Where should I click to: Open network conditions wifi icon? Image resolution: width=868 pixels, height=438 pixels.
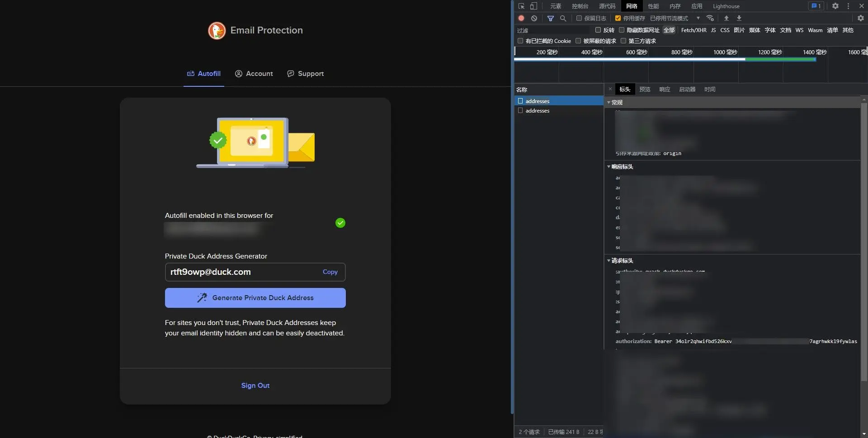[710, 18]
